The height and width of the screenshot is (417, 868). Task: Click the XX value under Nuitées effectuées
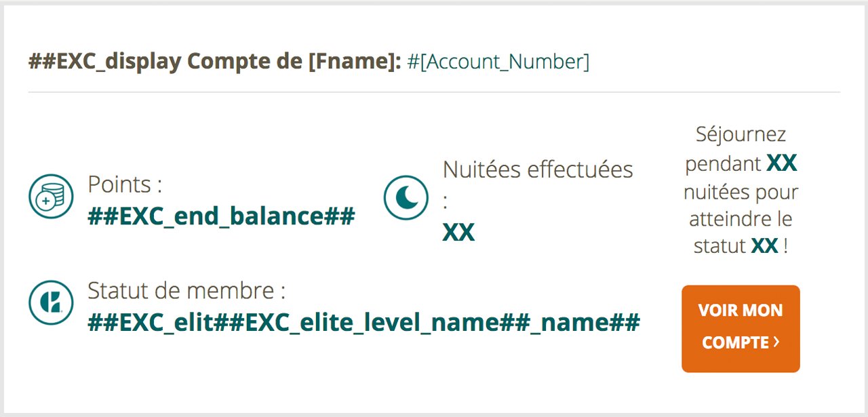pyautogui.click(x=458, y=233)
